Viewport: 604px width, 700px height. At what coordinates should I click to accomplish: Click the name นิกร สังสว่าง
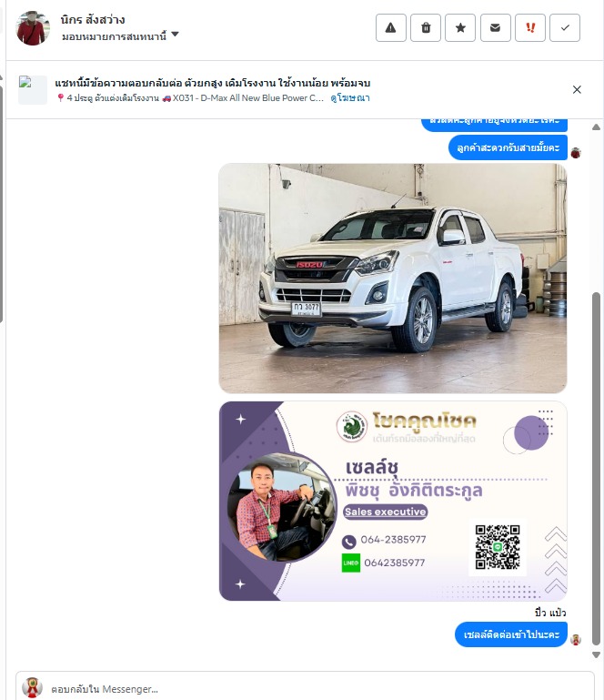[x=93, y=20]
